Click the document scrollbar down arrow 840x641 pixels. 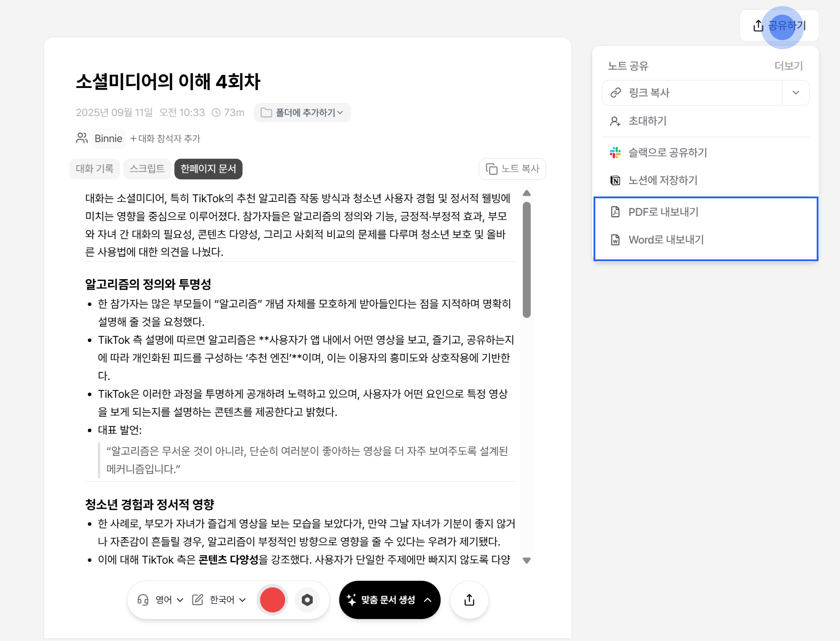click(x=527, y=560)
